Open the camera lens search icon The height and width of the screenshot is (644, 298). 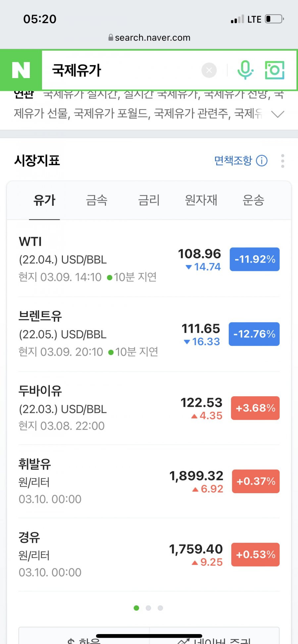tap(274, 70)
